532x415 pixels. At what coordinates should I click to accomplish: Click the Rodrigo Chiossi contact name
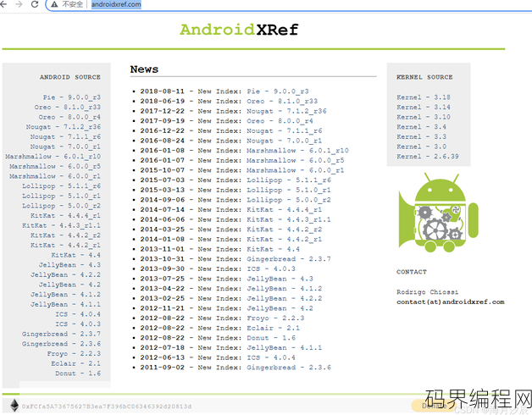(428, 292)
